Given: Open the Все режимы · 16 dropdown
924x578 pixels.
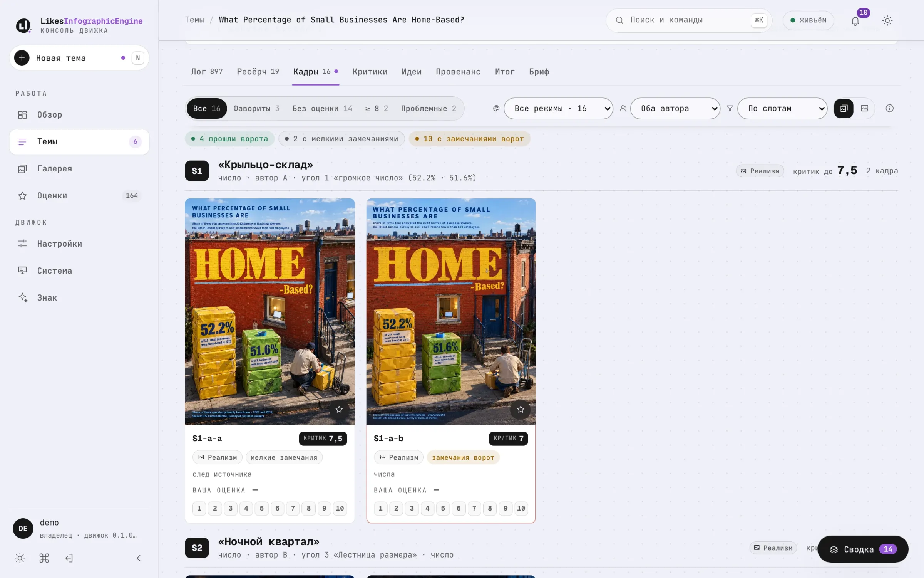Looking at the screenshot, I should [558, 108].
